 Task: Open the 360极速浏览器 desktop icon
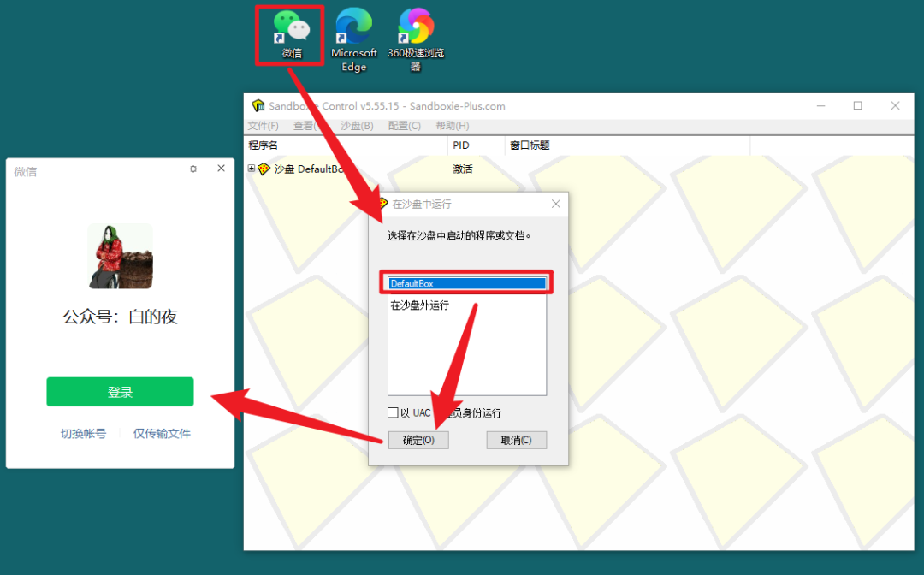[416, 28]
